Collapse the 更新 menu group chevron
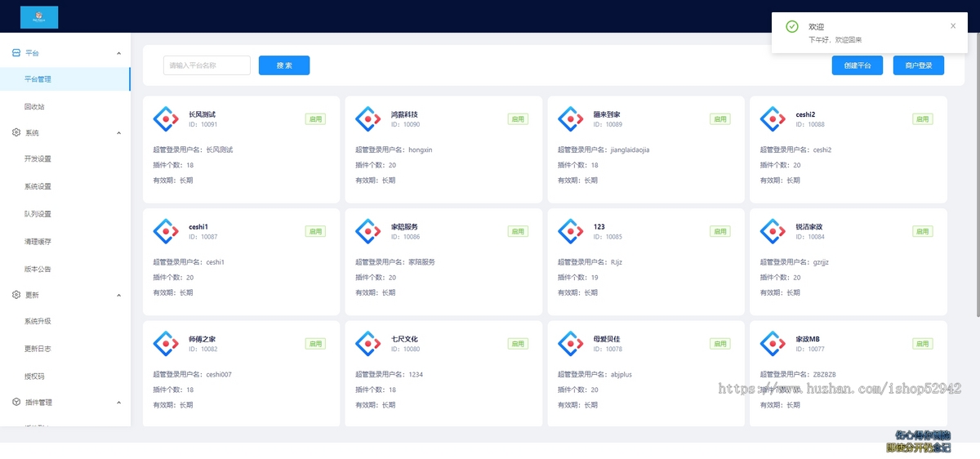Screen dimensions: 980x459 coord(118,296)
